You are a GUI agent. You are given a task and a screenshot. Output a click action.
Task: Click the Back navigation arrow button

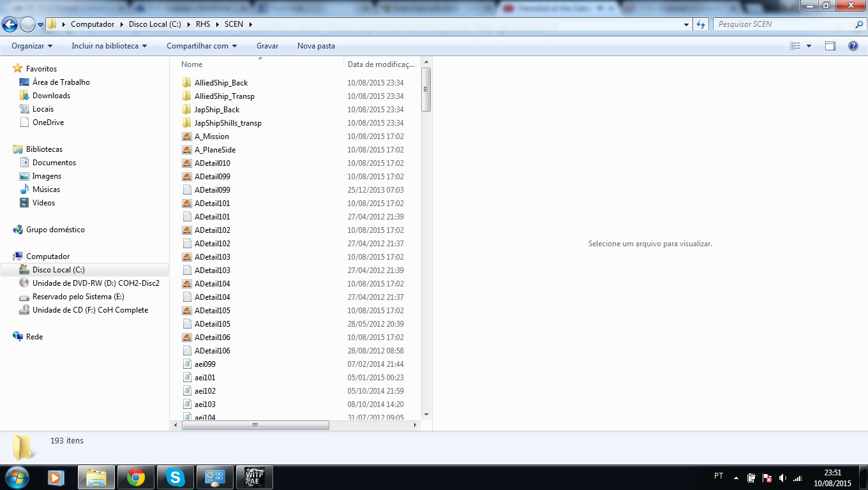(x=10, y=24)
